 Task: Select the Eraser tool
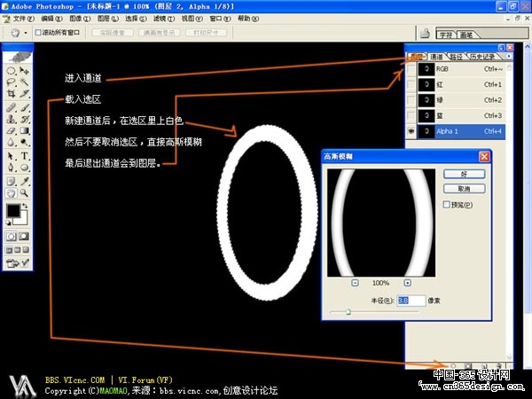click(11, 130)
